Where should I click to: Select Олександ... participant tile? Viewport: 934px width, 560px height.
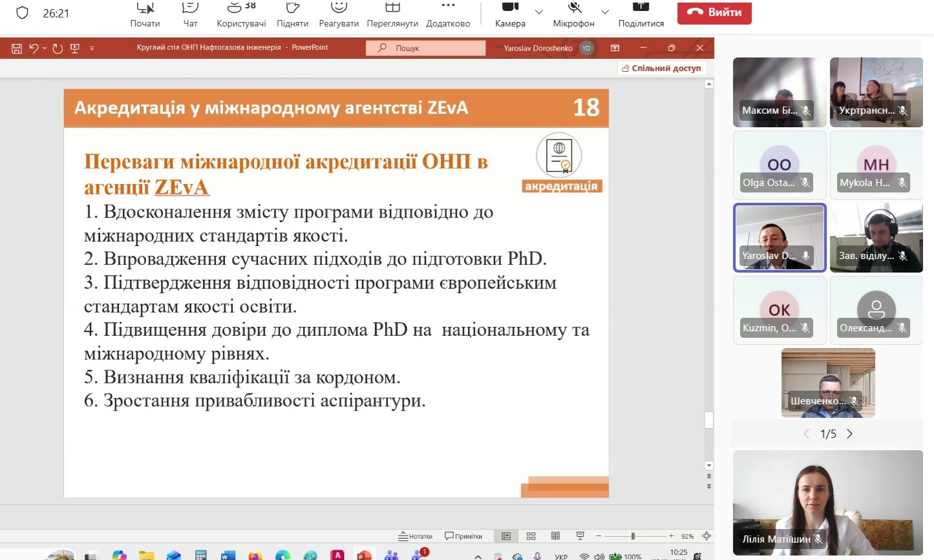876,310
